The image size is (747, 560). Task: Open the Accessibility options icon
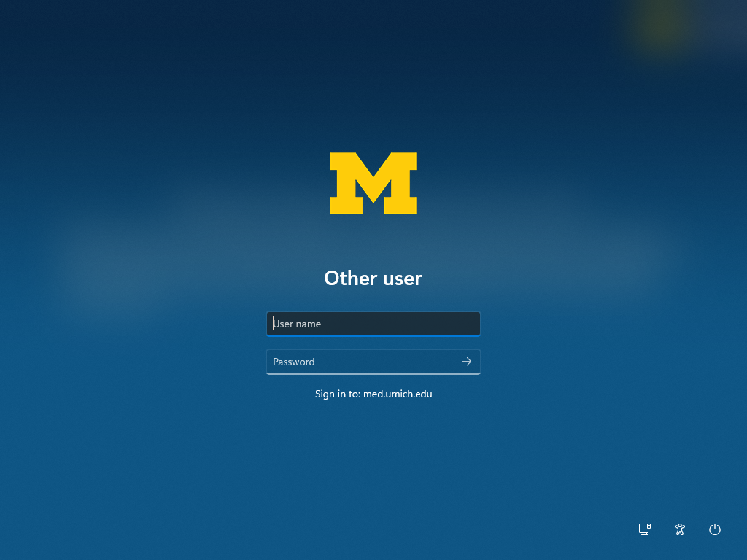click(x=680, y=529)
